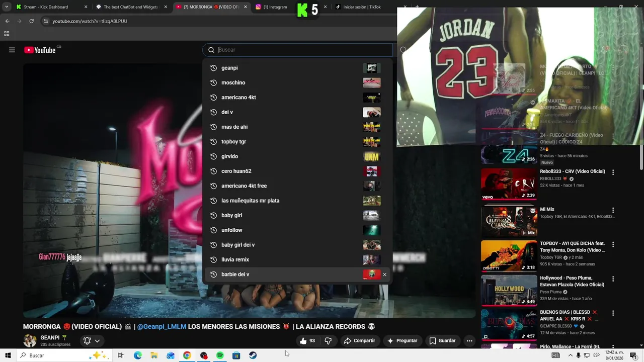The height and width of the screenshot is (362, 644).
Task: Reload the page with refresh icon
Action: [x=31, y=21]
